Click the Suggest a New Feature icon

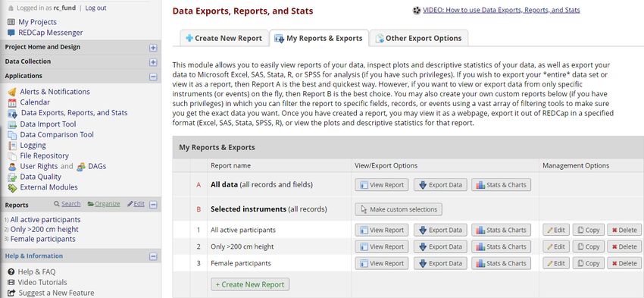pos(11,293)
